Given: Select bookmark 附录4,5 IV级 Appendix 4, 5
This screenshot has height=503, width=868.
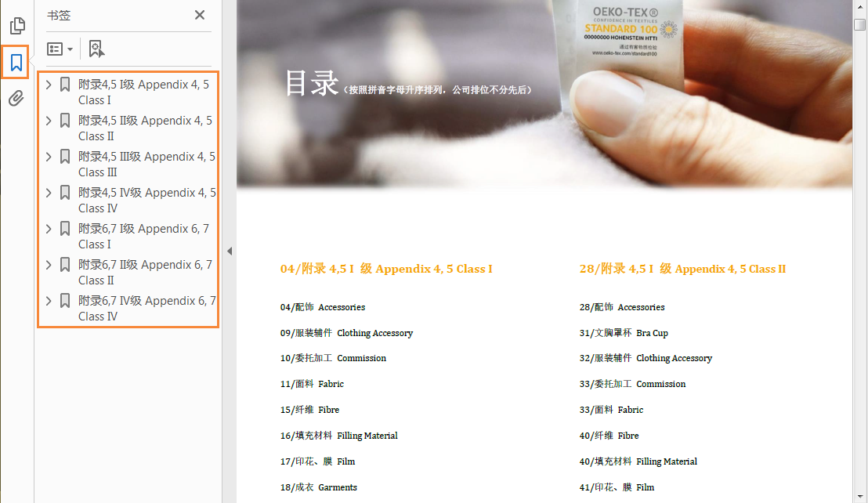Looking at the screenshot, I should coord(146,200).
